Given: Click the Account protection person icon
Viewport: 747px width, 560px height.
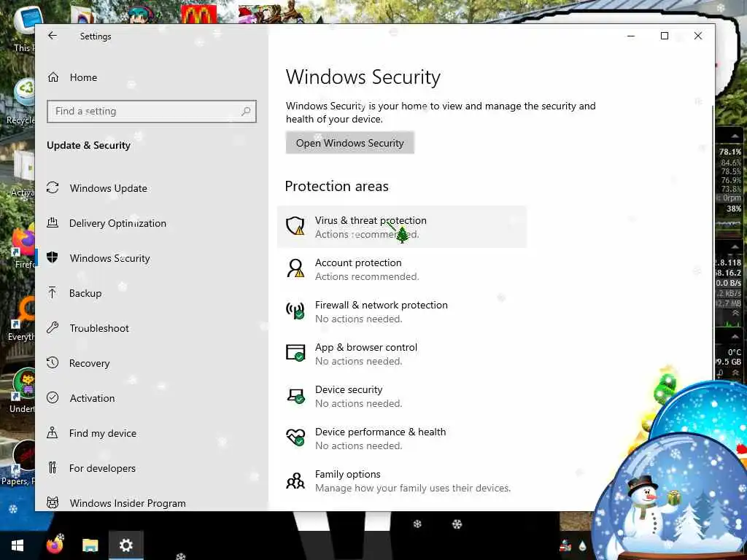Looking at the screenshot, I should (x=295, y=268).
